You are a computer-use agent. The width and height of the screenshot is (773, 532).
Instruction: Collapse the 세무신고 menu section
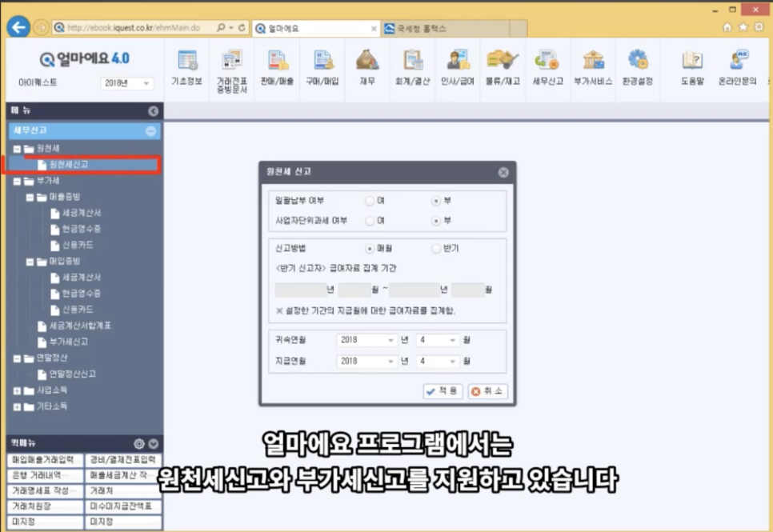[x=151, y=130]
